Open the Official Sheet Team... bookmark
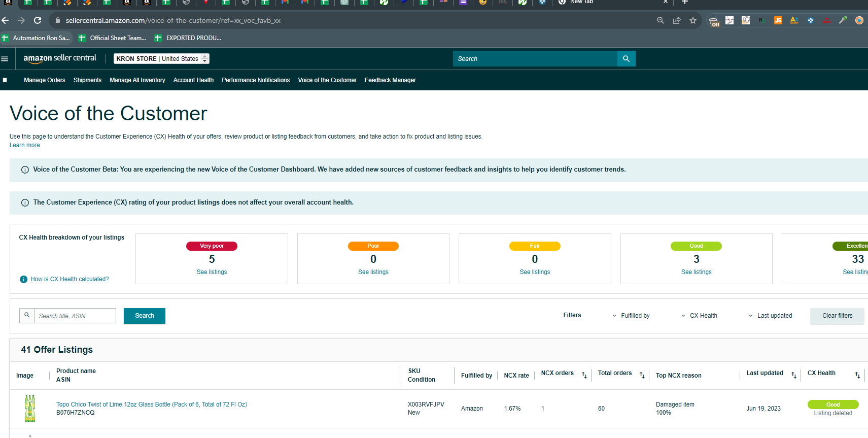 (x=113, y=38)
